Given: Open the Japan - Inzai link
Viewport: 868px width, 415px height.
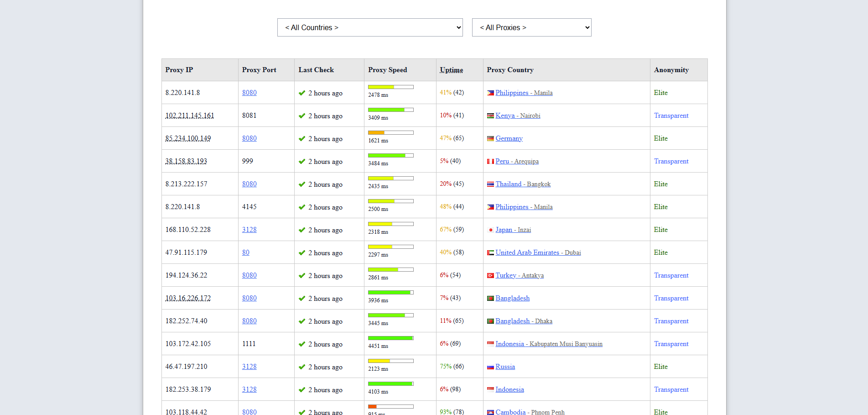Looking at the screenshot, I should pos(513,230).
